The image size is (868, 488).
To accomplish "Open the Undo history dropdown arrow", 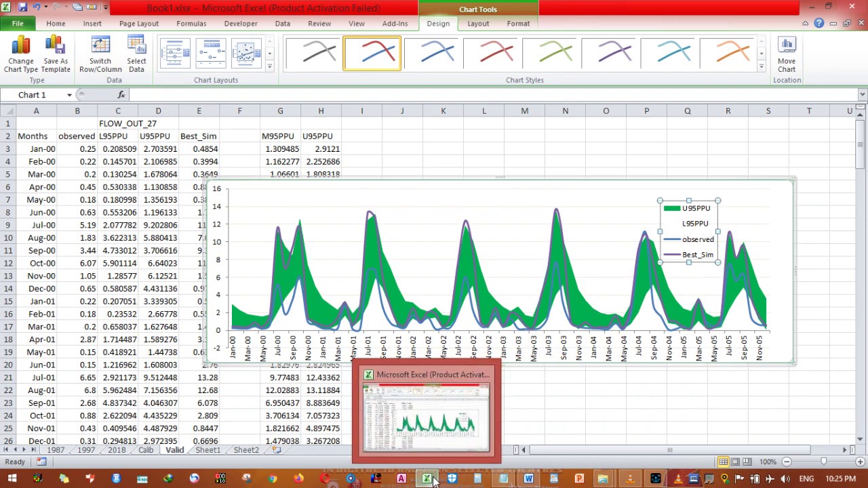I will [47, 7].
